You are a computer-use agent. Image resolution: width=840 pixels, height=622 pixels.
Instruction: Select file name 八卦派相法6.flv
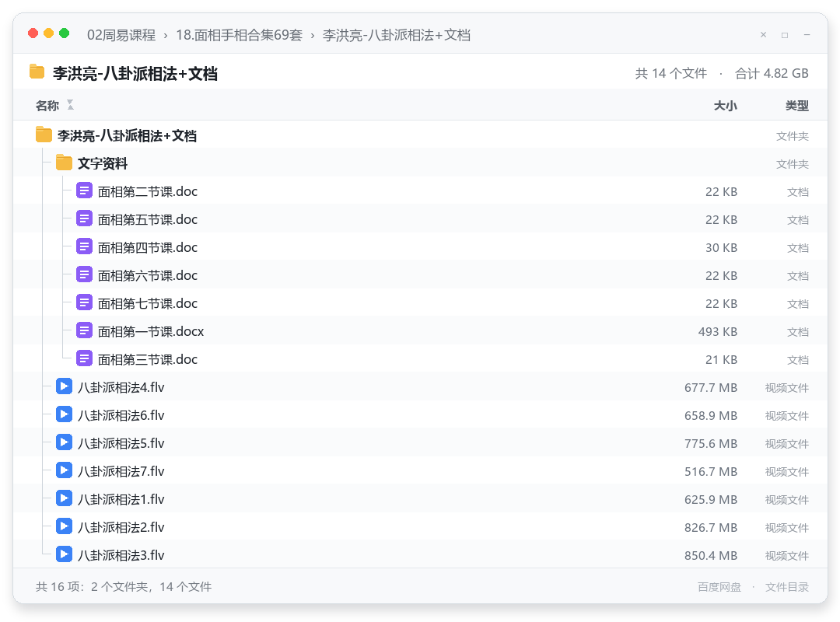click(x=121, y=415)
